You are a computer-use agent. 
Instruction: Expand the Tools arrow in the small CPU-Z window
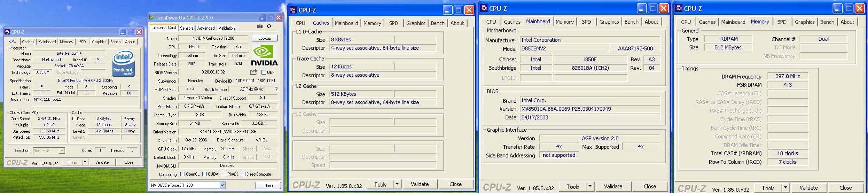pyautogui.click(x=85, y=162)
